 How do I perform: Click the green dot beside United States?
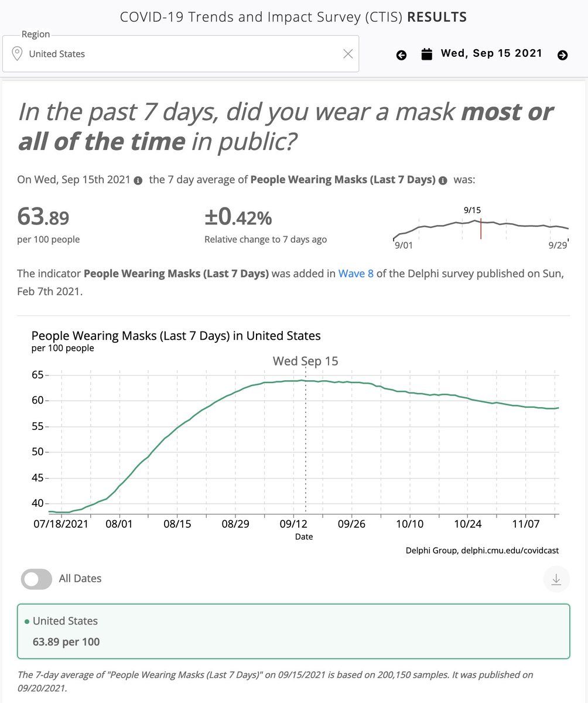click(27, 622)
